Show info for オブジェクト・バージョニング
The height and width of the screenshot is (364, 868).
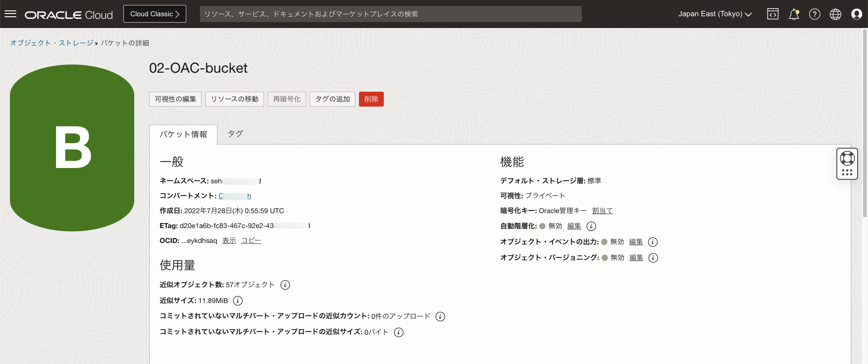coord(653,258)
